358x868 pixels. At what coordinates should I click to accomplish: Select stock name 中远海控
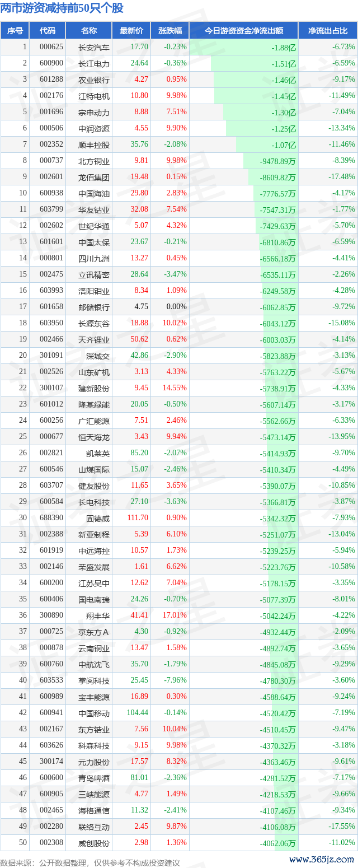pos(94,550)
